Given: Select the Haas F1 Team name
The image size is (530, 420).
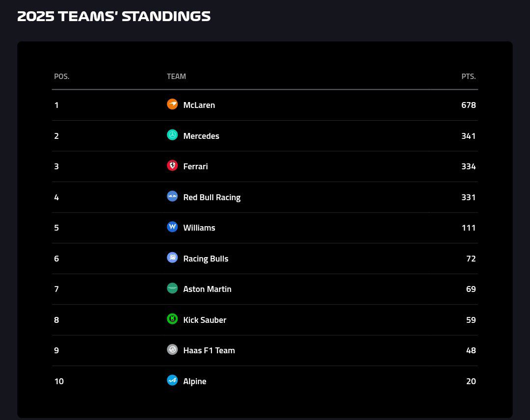Looking at the screenshot, I should tap(209, 350).
